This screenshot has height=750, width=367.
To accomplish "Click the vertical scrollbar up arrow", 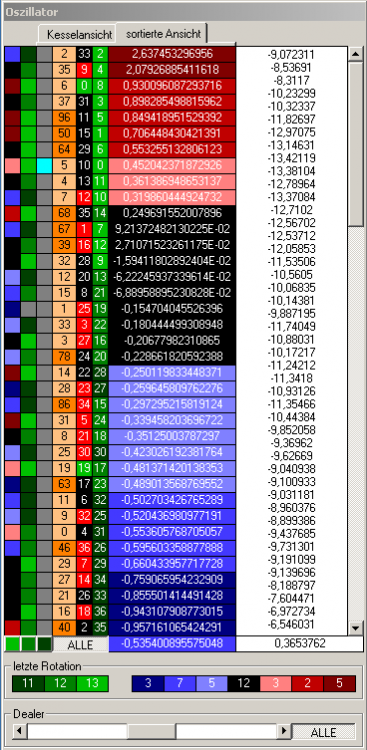I will 355,54.
